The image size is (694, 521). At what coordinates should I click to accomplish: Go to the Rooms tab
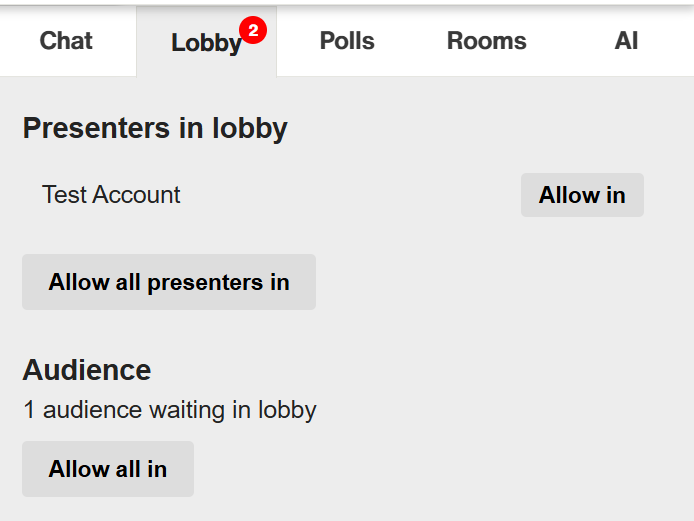(486, 41)
